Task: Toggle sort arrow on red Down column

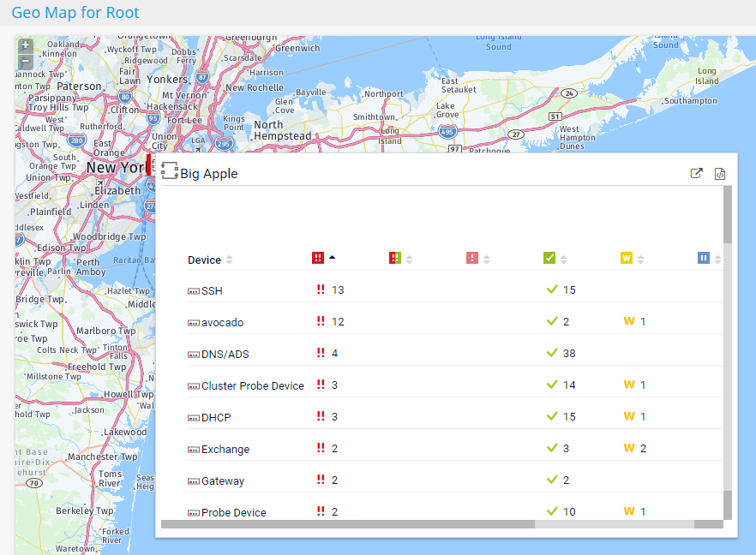Action: pos(333,257)
